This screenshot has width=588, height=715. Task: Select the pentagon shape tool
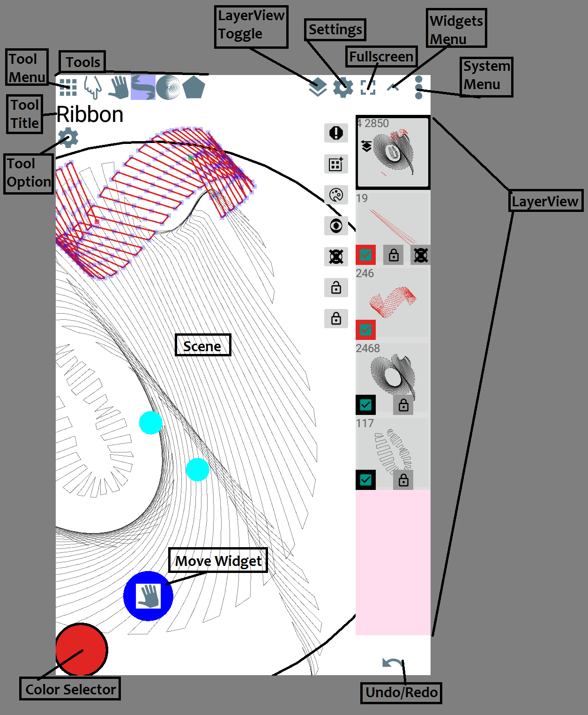pos(194,87)
